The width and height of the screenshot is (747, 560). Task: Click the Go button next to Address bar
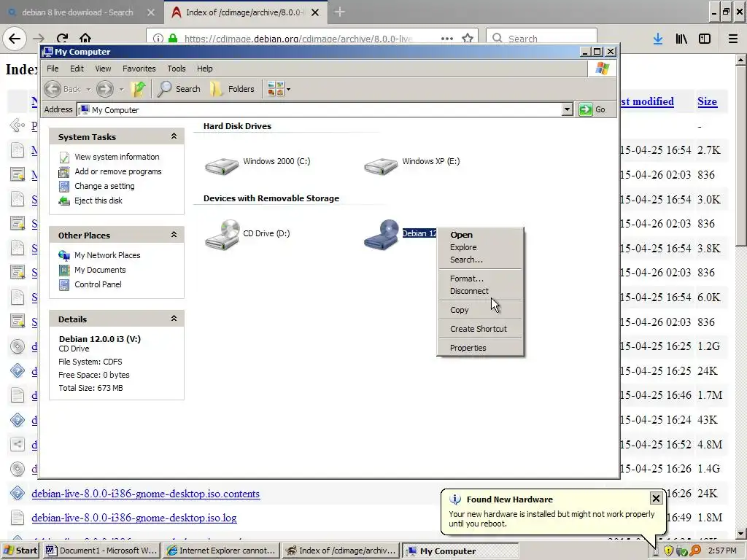click(x=592, y=109)
